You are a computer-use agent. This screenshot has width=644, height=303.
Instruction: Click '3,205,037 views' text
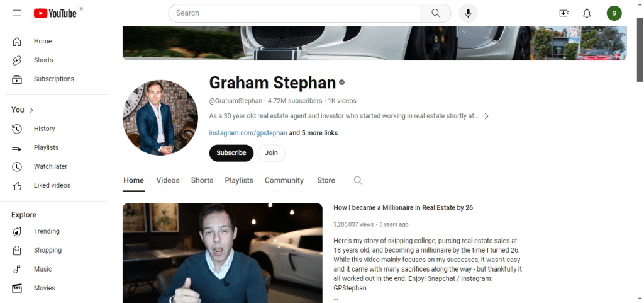[353, 224]
